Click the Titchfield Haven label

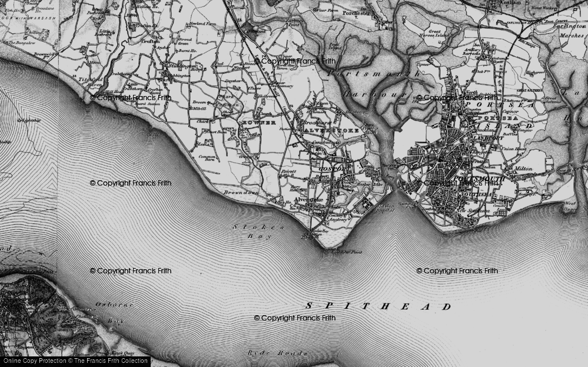tap(90, 82)
